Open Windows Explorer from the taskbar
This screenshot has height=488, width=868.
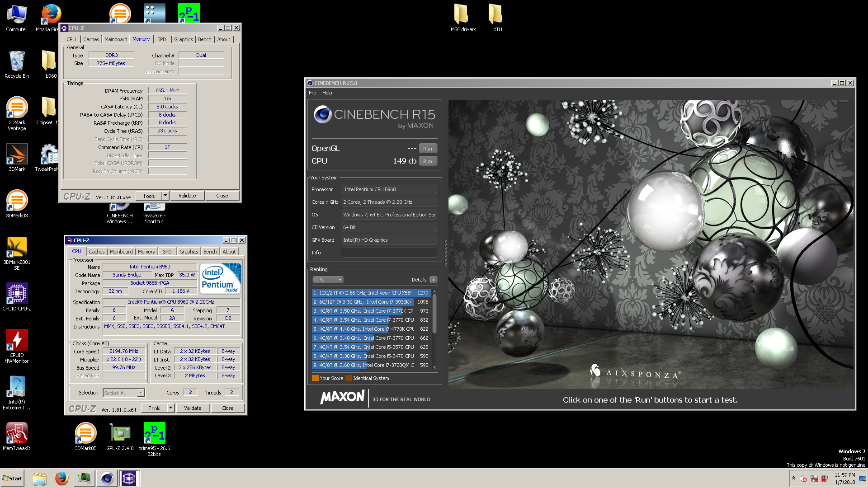point(39,478)
